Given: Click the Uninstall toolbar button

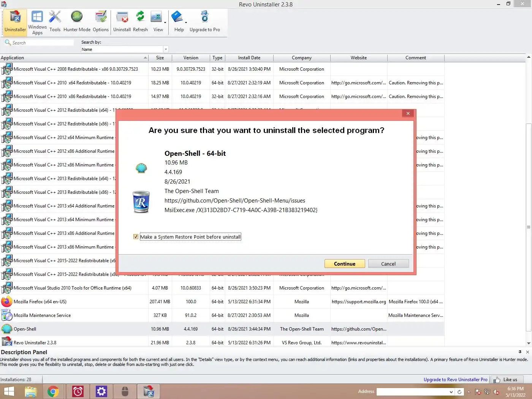Looking at the screenshot, I should [122, 22].
